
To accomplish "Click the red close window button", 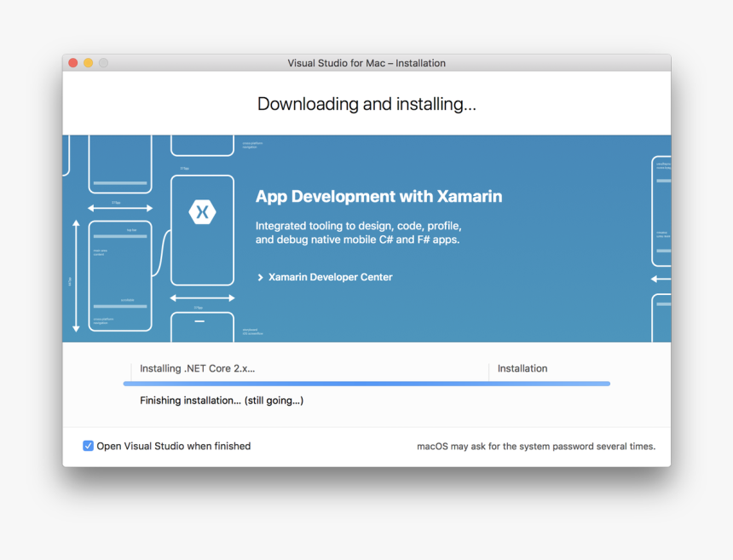I will point(73,63).
